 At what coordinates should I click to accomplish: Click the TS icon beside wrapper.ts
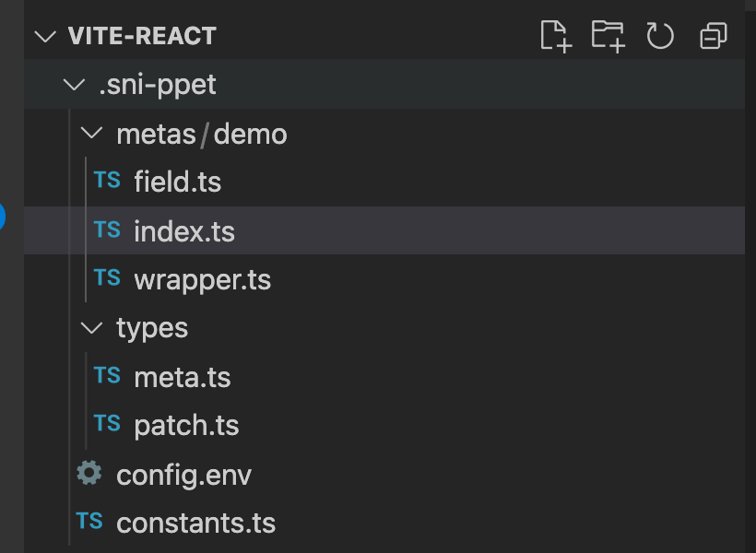tap(107, 277)
